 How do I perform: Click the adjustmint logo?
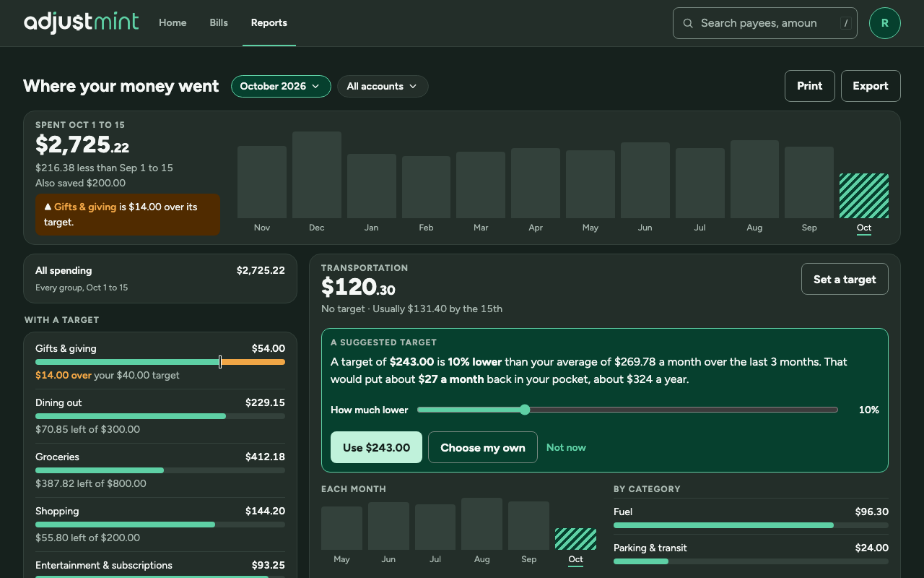point(81,22)
